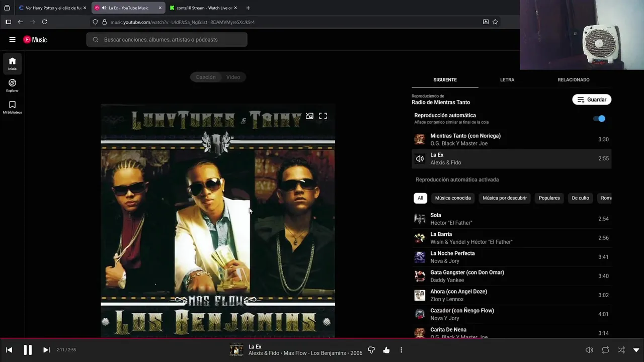Screen dimensions: 644x362
Task: Click the volume speaker icon
Action: pos(589,350)
